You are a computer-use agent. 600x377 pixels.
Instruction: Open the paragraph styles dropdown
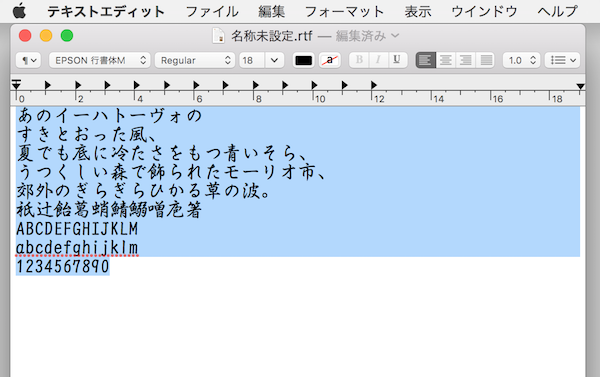pyautogui.click(x=28, y=60)
